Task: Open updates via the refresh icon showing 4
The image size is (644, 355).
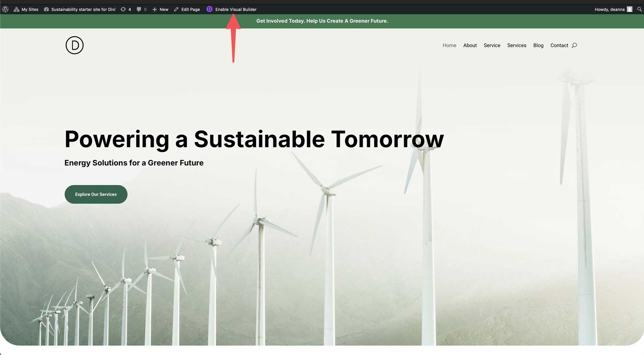Action: click(123, 9)
